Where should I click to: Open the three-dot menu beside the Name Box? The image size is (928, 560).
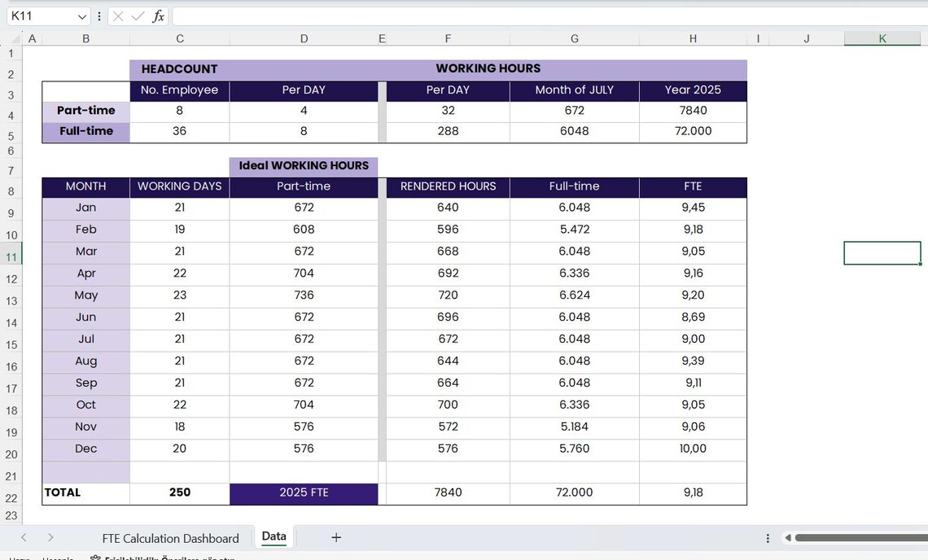tap(98, 15)
